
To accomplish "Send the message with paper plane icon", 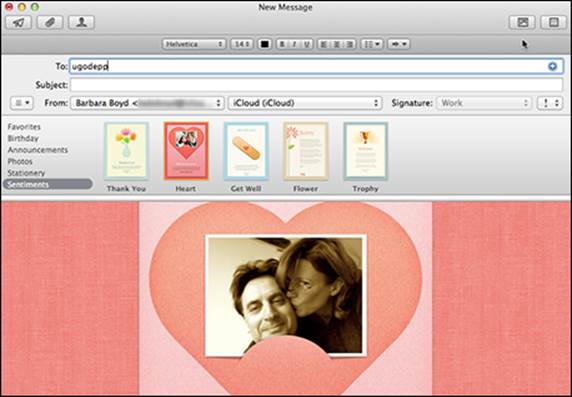I will 19,22.
